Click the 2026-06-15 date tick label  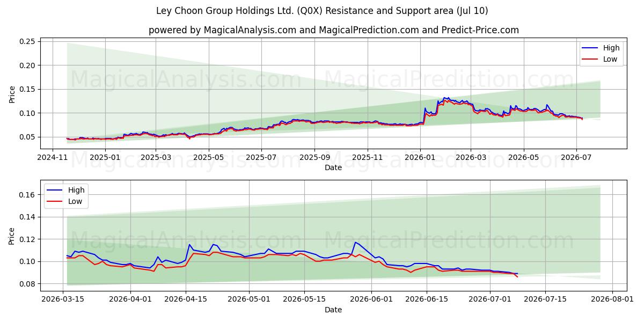(x=427, y=299)
